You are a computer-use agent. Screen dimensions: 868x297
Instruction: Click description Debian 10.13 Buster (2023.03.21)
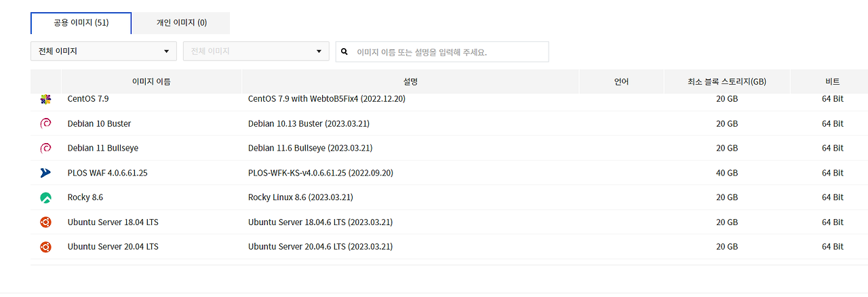click(309, 123)
